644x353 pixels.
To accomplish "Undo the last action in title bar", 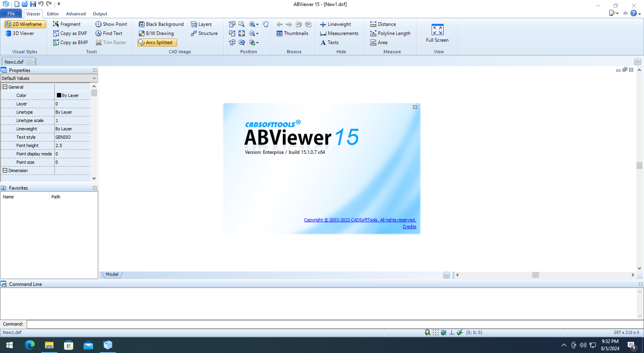I will coord(41,4).
